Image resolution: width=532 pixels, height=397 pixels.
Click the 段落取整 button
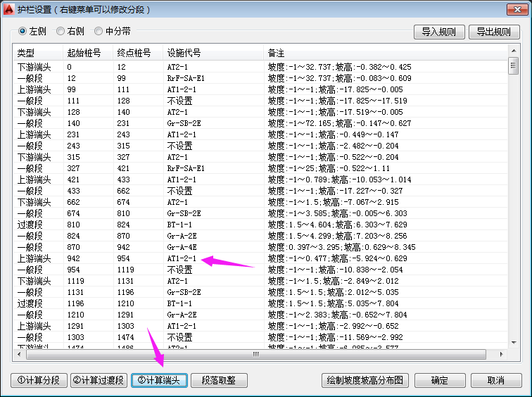click(x=219, y=380)
